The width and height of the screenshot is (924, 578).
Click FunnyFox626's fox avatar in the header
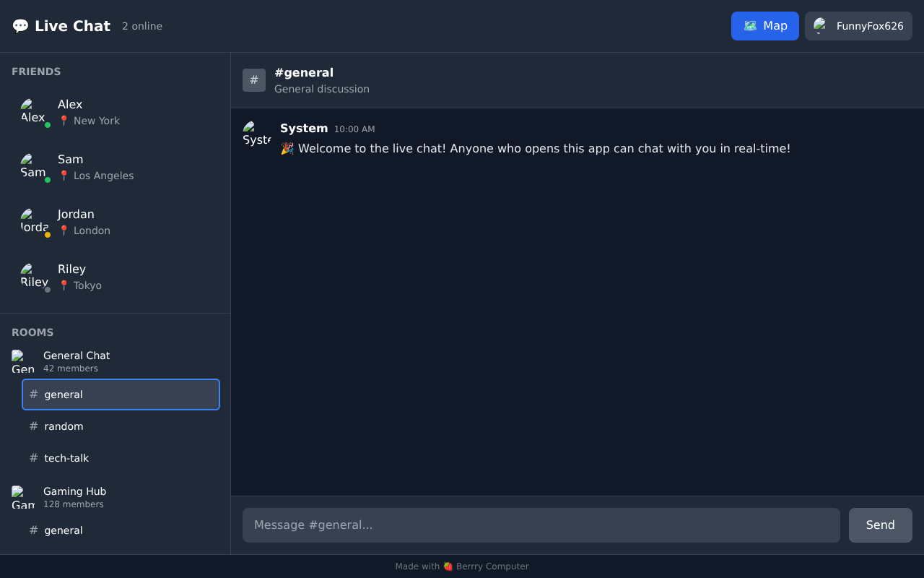[819, 25]
